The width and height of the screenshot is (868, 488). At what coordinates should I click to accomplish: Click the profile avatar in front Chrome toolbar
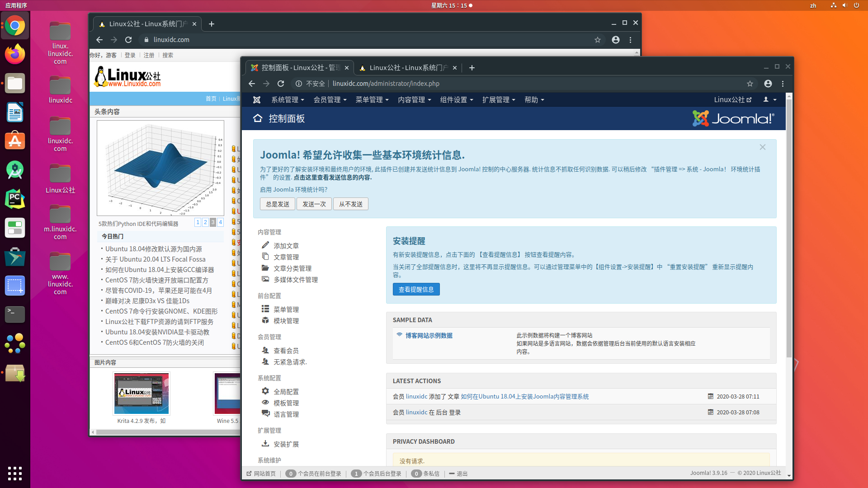[768, 84]
